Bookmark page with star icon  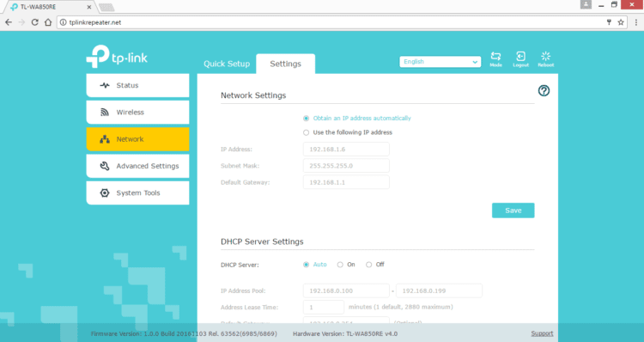coord(621,22)
